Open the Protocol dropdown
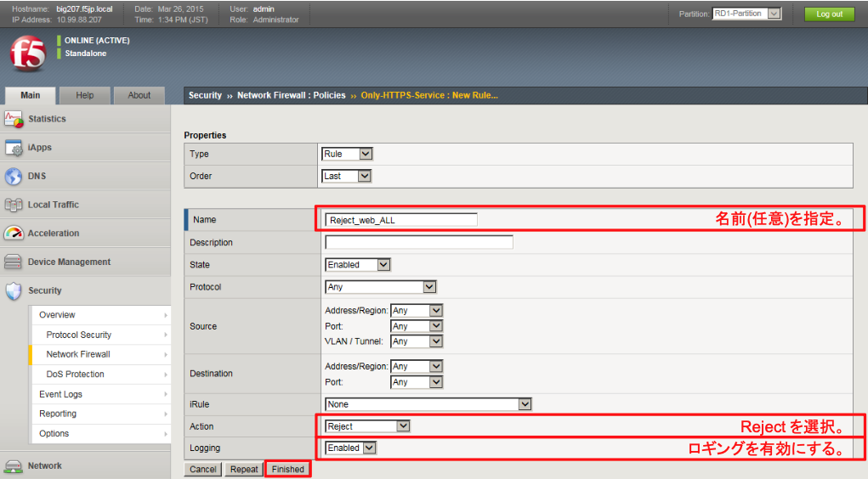Screen dimensions: 868x479 (381, 287)
